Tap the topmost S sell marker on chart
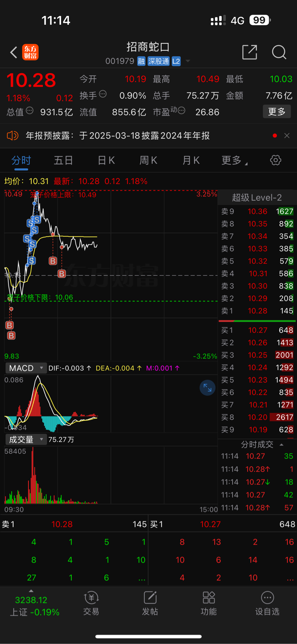 click(x=37, y=220)
